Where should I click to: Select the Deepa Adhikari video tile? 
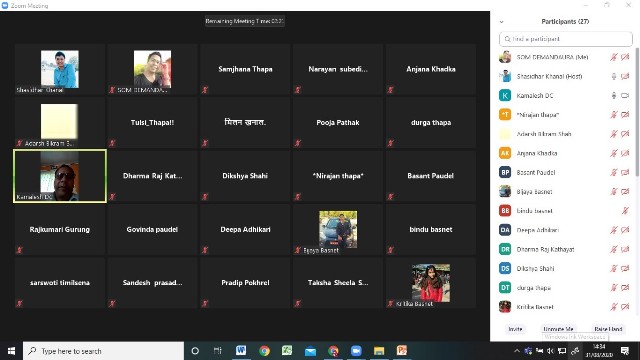click(245, 229)
